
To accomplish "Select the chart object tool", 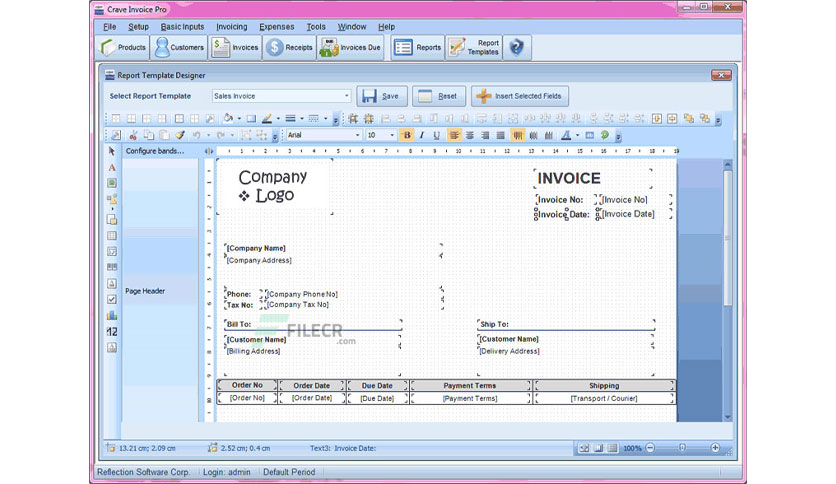I will pos(111,316).
